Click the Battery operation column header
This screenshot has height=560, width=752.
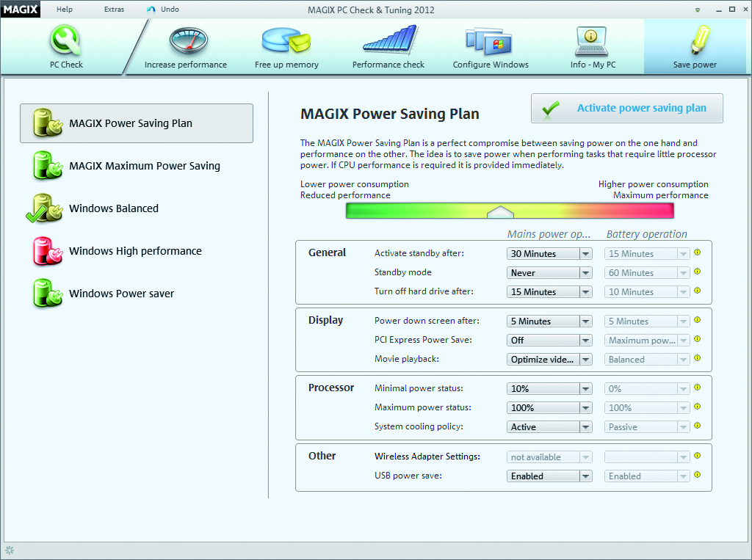pyautogui.click(x=646, y=234)
